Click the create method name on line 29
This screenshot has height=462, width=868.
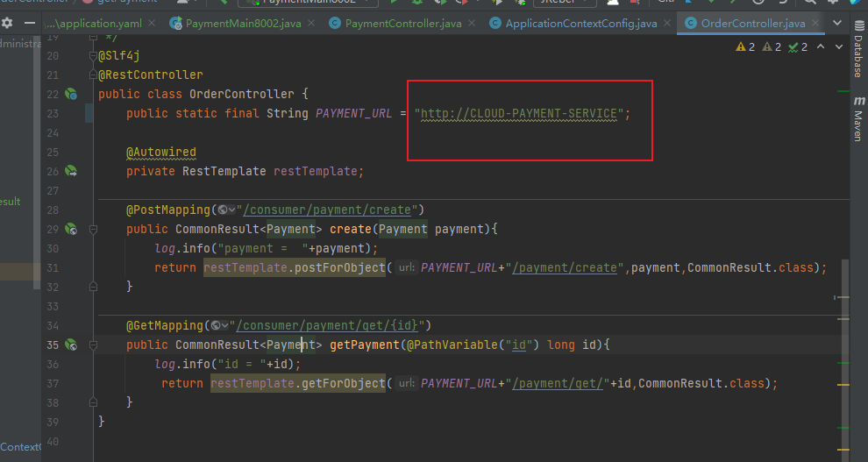point(351,229)
